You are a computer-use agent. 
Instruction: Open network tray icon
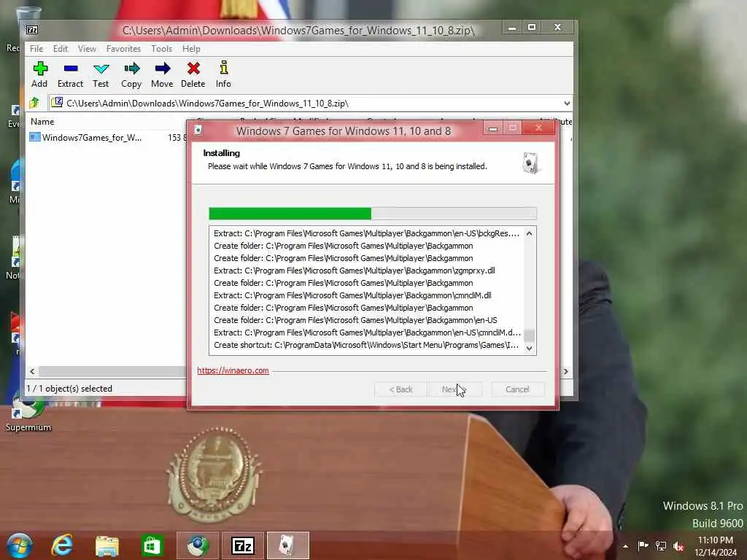tap(661, 546)
